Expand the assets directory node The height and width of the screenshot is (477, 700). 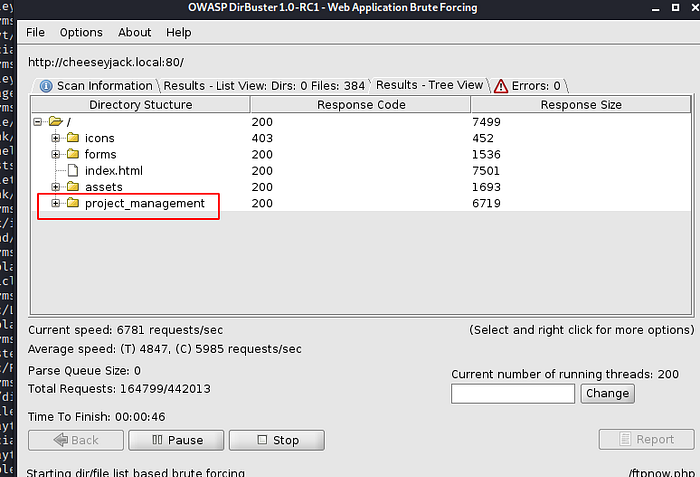coord(56,187)
